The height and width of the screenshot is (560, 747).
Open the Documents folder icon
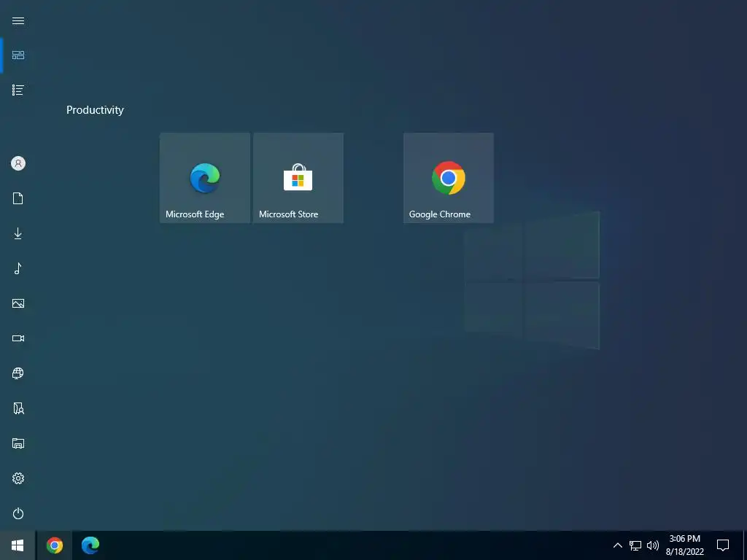[18, 198]
